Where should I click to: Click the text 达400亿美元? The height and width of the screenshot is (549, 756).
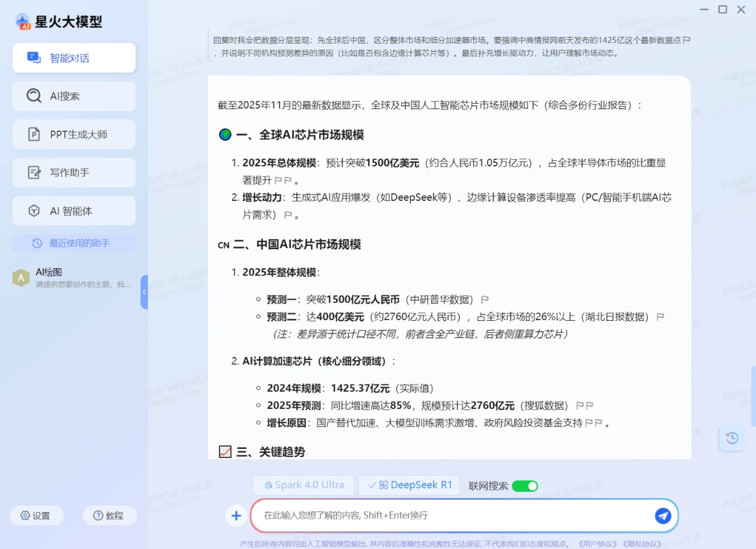(x=335, y=317)
